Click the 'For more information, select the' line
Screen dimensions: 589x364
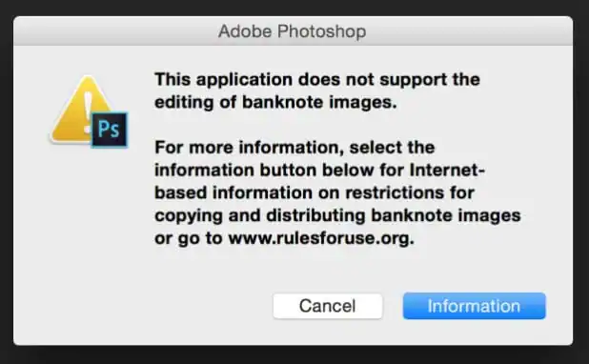(x=294, y=148)
